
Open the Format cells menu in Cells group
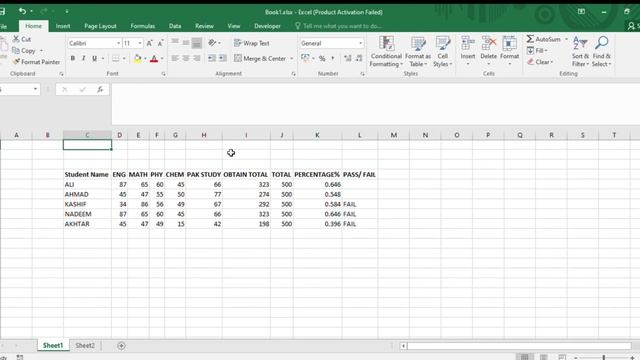coord(509,51)
